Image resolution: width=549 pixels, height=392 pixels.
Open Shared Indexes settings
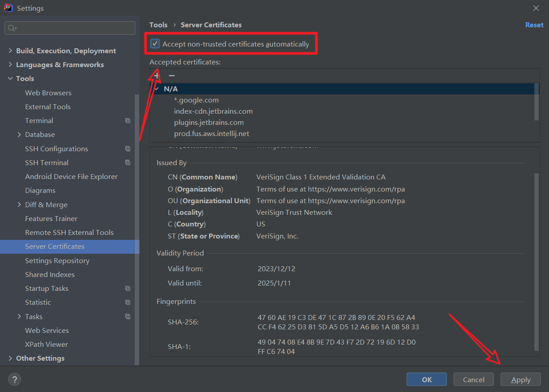coord(50,274)
